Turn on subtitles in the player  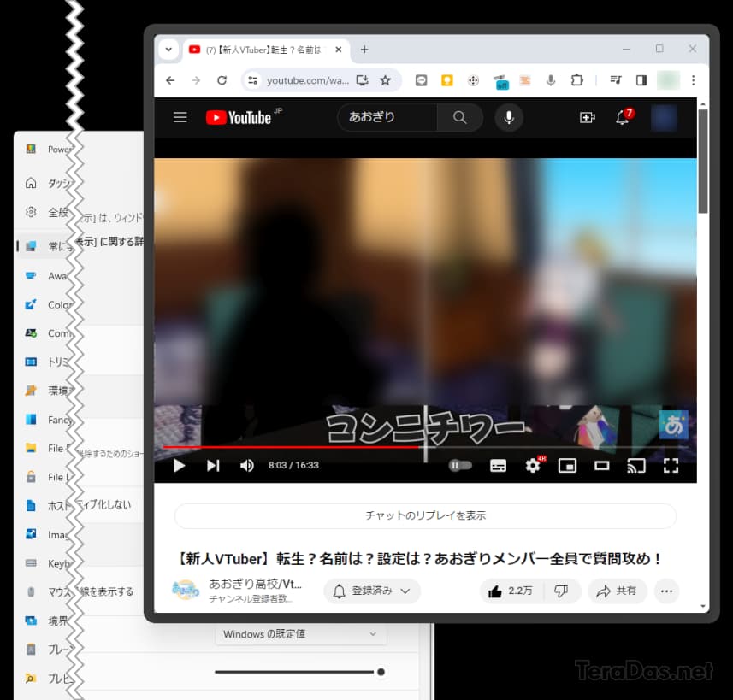498,466
